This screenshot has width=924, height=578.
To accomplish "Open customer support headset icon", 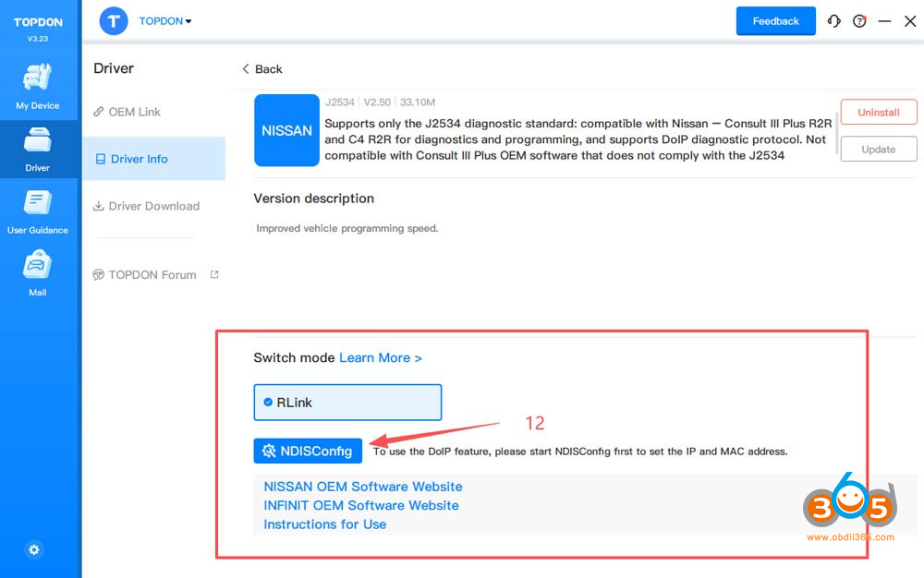I will tap(833, 21).
